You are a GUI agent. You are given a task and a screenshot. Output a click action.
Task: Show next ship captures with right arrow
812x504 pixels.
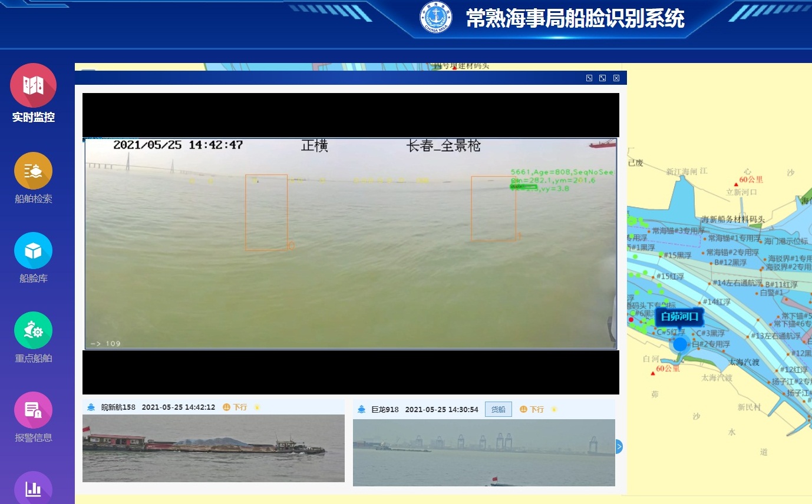coord(619,447)
